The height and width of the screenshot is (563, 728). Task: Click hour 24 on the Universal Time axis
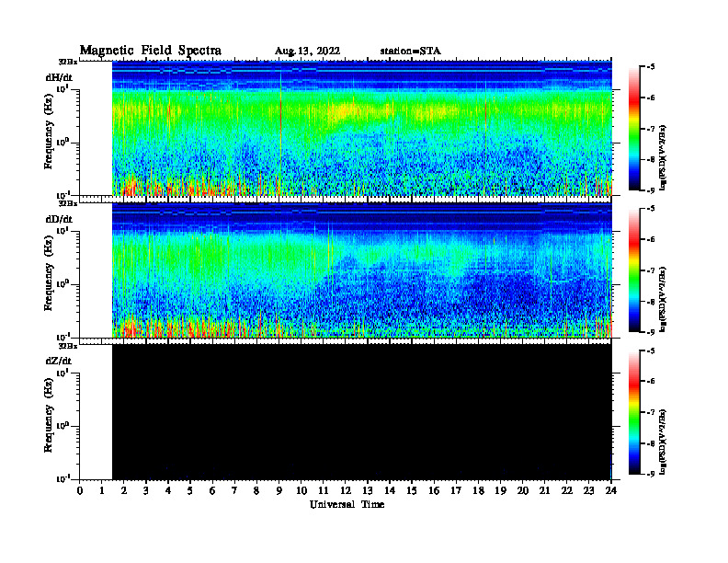tap(611, 490)
